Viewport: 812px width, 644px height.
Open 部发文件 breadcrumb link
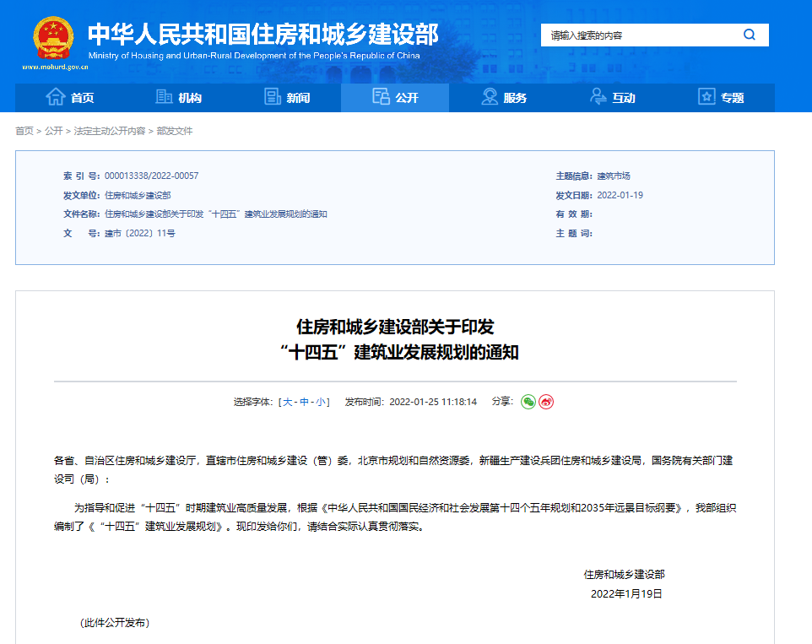[x=175, y=131]
